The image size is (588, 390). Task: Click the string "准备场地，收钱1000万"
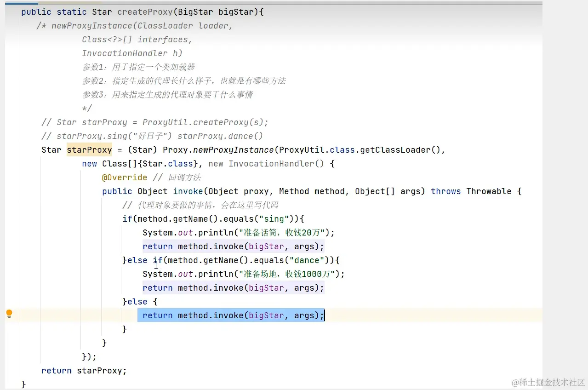[x=286, y=274]
